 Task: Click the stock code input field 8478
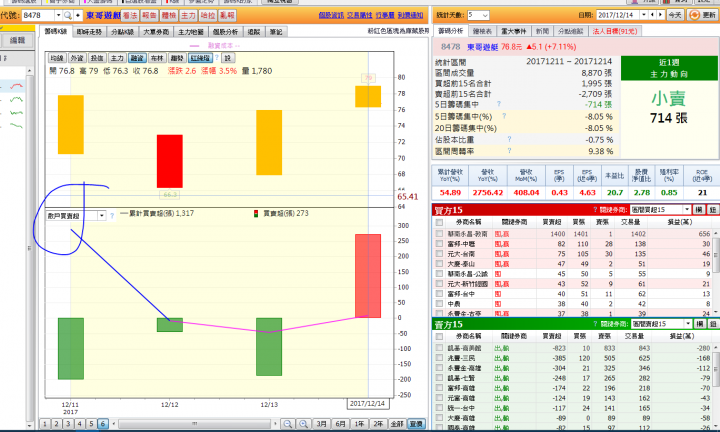pyautogui.click(x=38, y=16)
